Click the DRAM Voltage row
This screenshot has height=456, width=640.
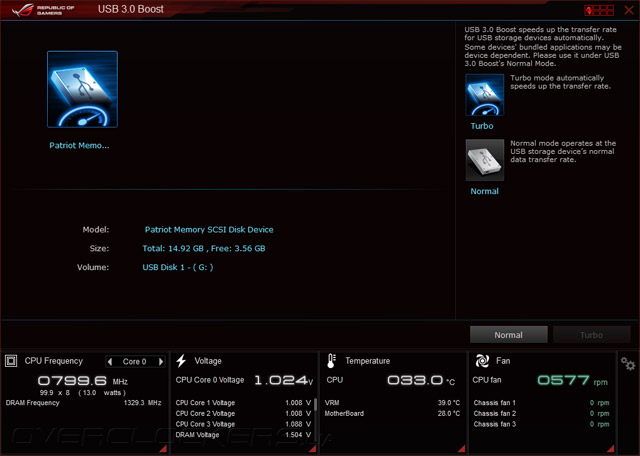(x=243, y=435)
